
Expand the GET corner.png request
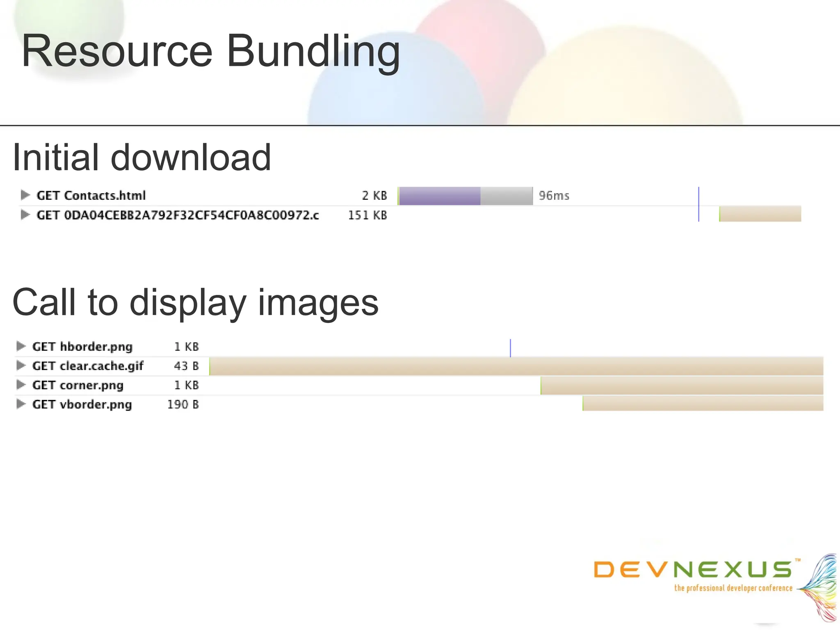pyautogui.click(x=21, y=385)
